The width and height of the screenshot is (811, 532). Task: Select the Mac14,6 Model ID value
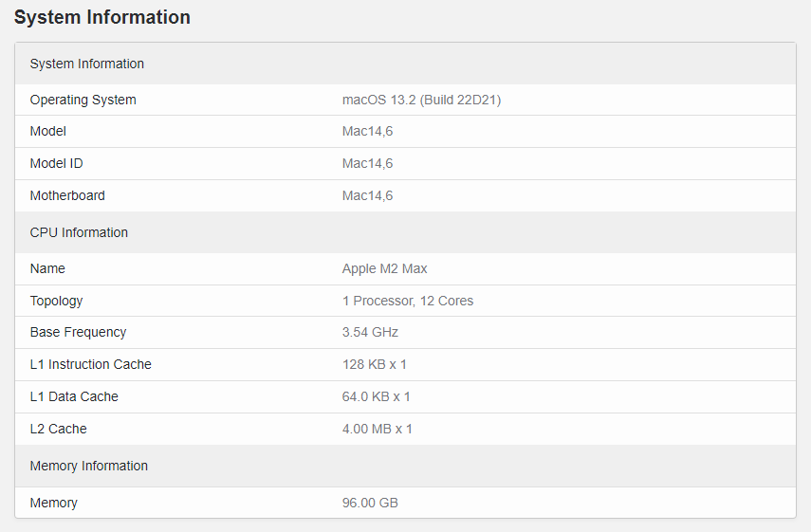[367, 163]
